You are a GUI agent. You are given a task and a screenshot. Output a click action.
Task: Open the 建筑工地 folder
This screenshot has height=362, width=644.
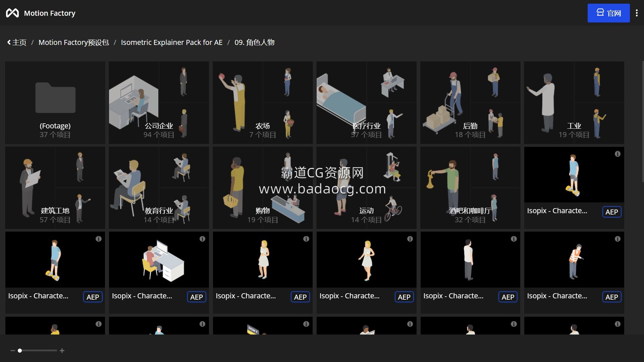tap(55, 188)
